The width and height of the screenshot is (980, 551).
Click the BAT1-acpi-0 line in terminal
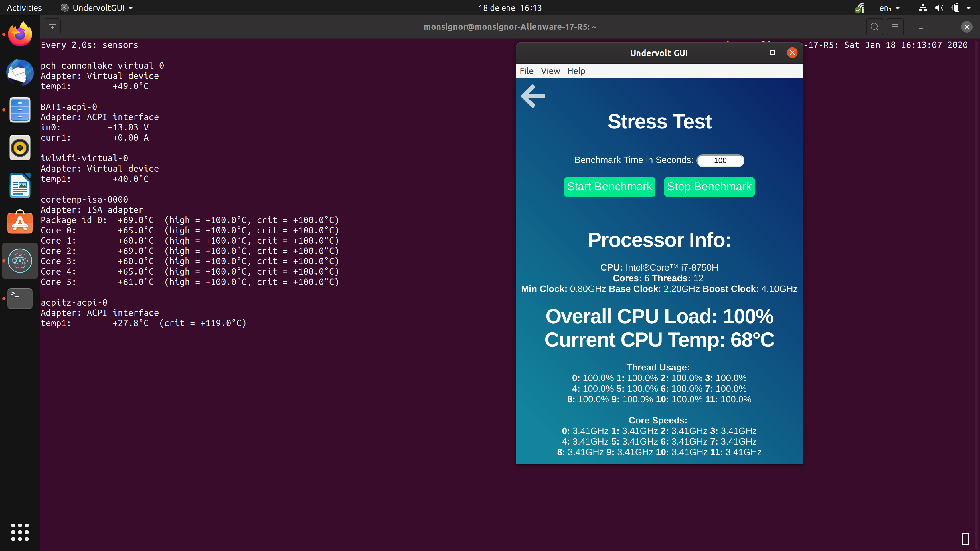click(68, 107)
